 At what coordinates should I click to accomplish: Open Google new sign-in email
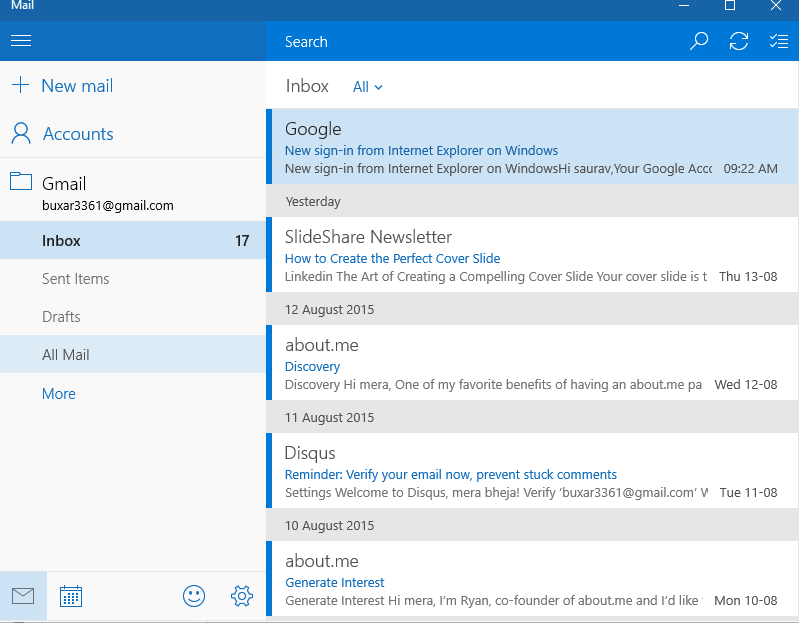click(532, 146)
